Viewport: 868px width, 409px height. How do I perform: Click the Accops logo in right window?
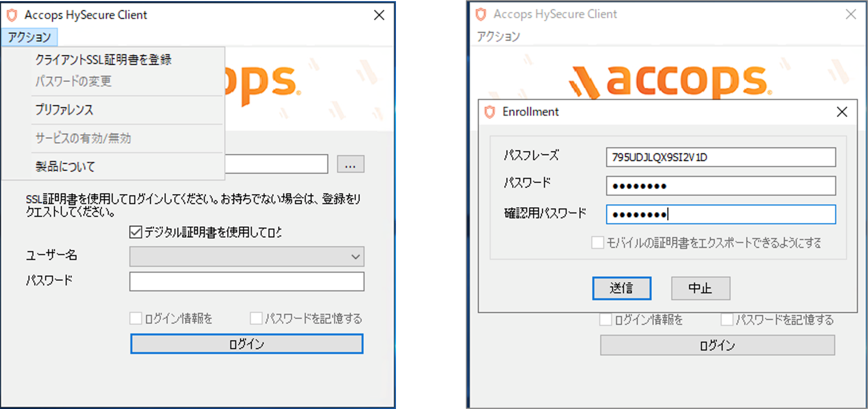(669, 83)
